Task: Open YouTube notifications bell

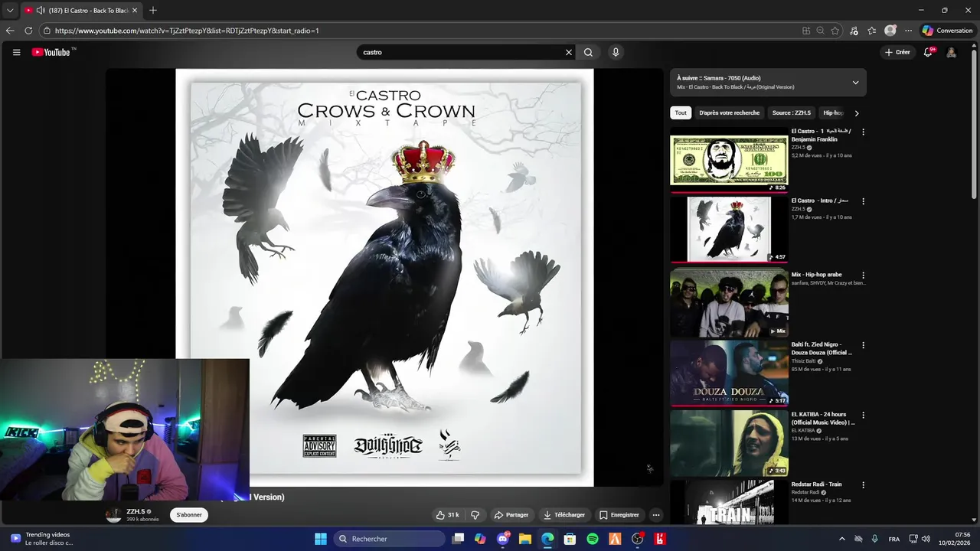Action: tap(928, 52)
